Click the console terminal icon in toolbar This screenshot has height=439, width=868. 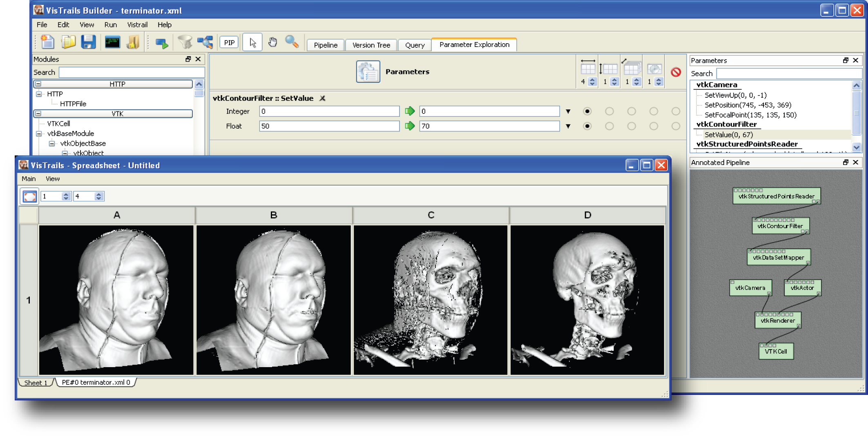[x=112, y=42]
